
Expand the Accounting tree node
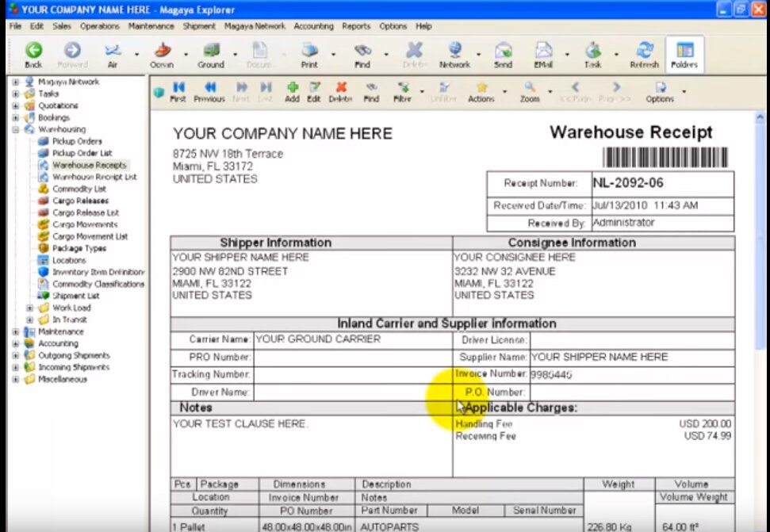[x=15, y=344]
